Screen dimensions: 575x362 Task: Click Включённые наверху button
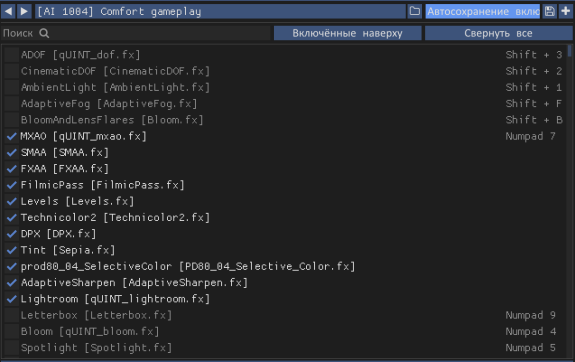tap(347, 33)
